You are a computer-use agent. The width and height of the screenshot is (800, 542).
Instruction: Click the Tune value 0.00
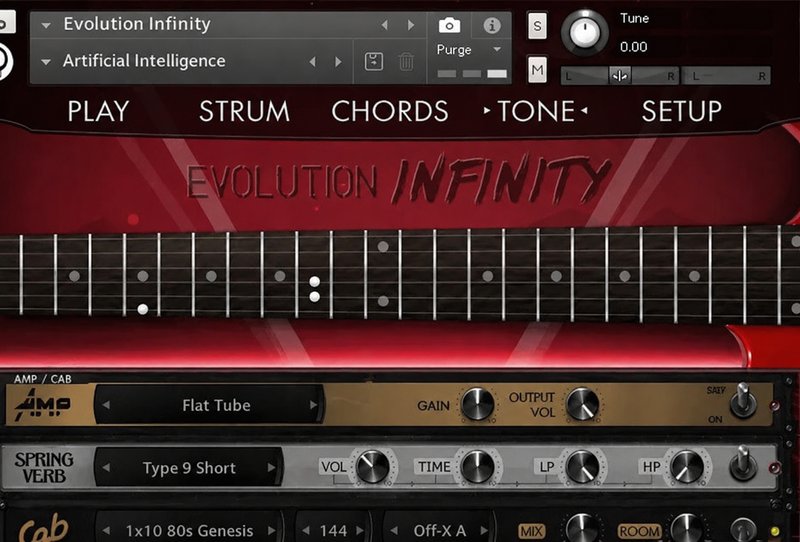(x=634, y=47)
